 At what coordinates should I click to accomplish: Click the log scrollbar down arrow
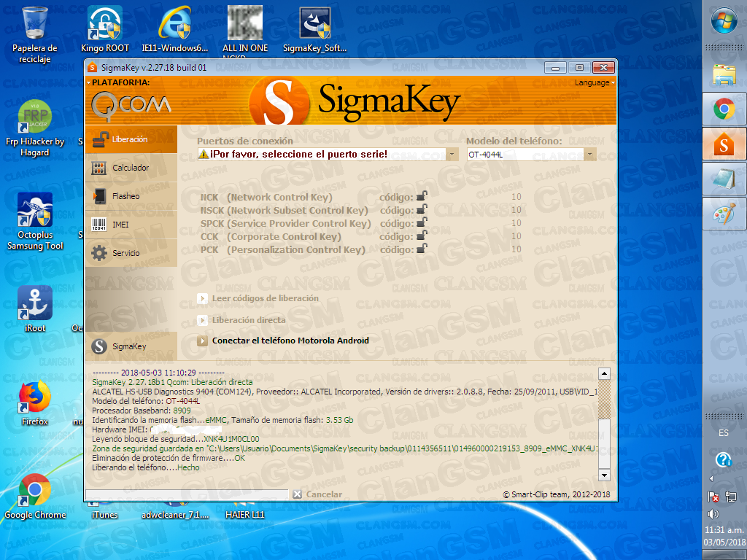coord(604,475)
